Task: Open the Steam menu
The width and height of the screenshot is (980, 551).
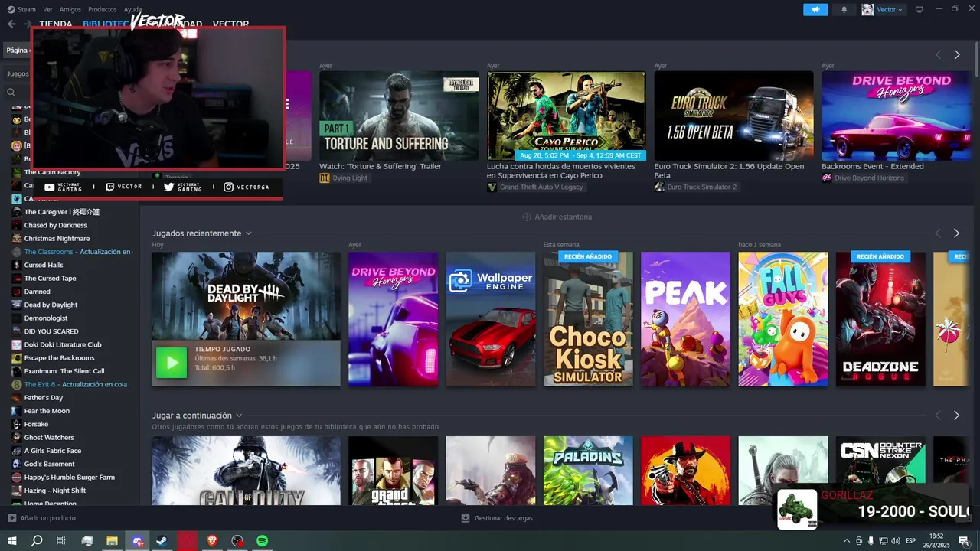Action: (x=27, y=9)
